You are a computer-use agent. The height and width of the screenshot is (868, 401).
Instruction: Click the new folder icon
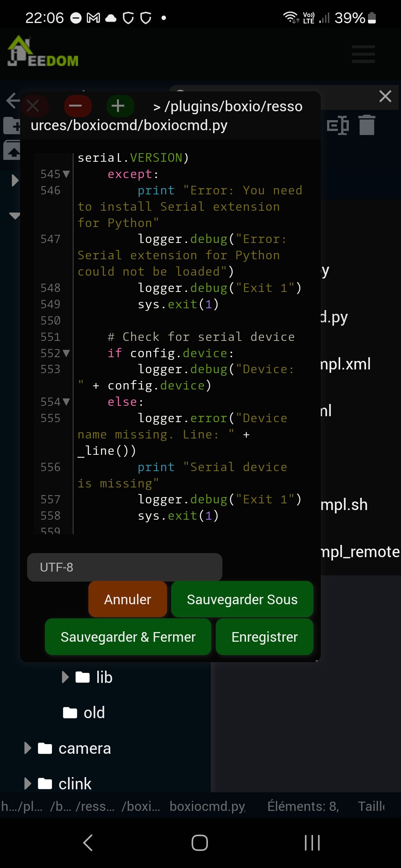12,125
